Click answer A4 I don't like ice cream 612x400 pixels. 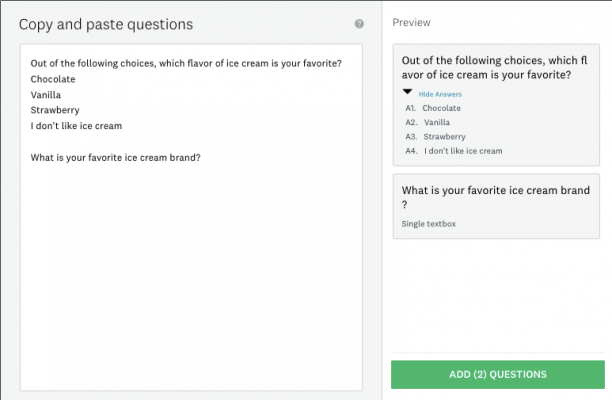(x=463, y=151)
